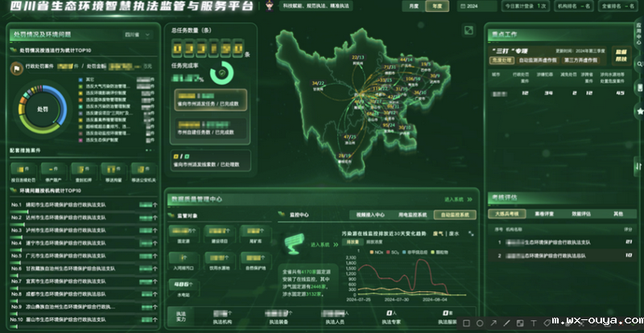Switch to the 自动监控系统 tab
This screenshot has width=644, height=333.
[456, 216]
